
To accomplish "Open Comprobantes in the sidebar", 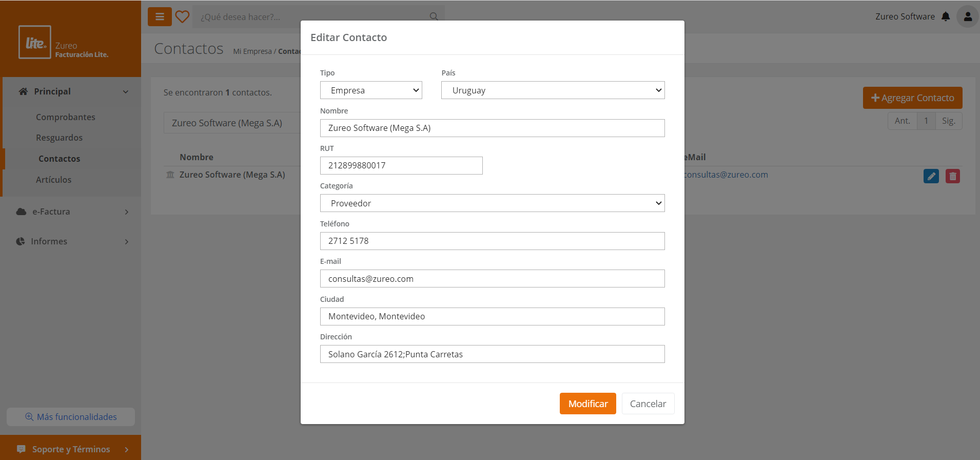I will click(66, 117).
